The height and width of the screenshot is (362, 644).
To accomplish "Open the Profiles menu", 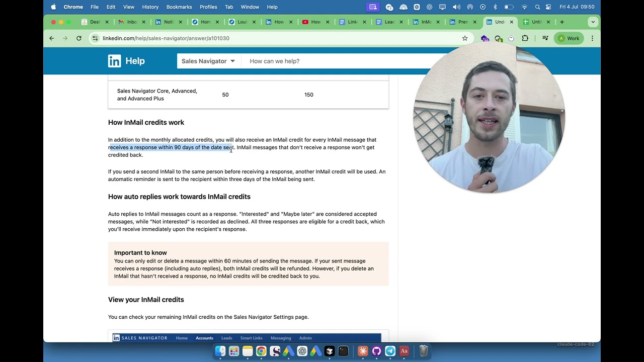I will (x=208, y=7).
